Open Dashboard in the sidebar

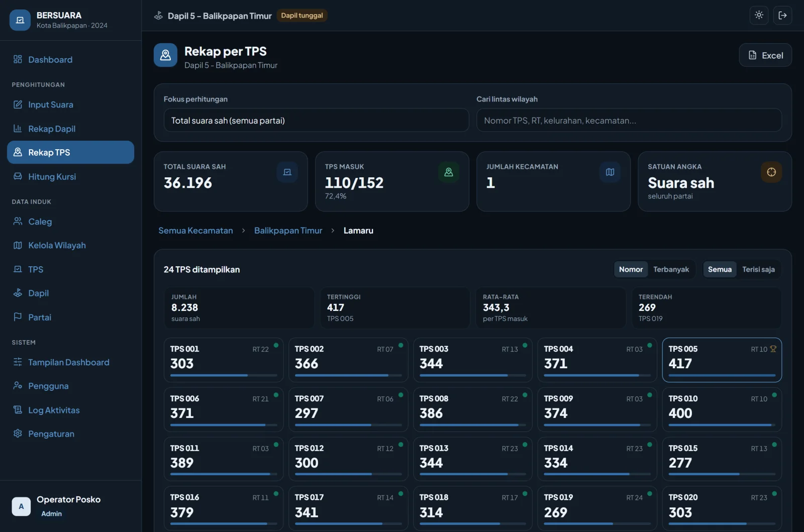[x=70, y=59]
